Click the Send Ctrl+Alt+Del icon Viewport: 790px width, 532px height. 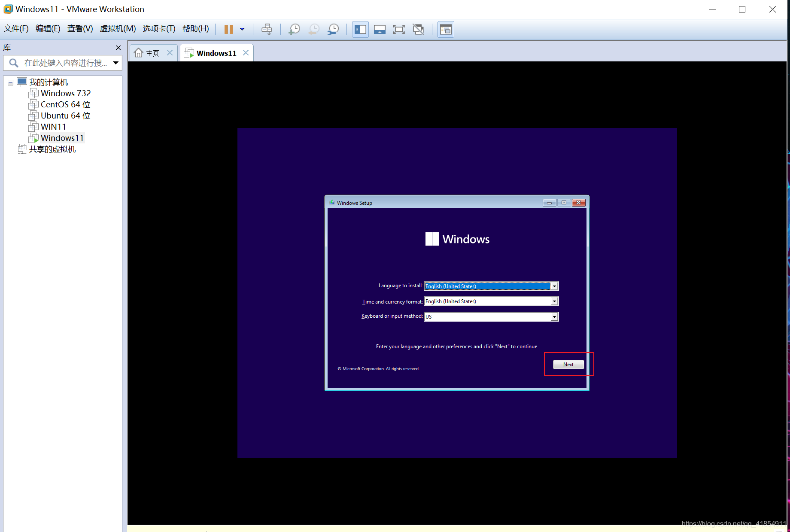point(267,29)
